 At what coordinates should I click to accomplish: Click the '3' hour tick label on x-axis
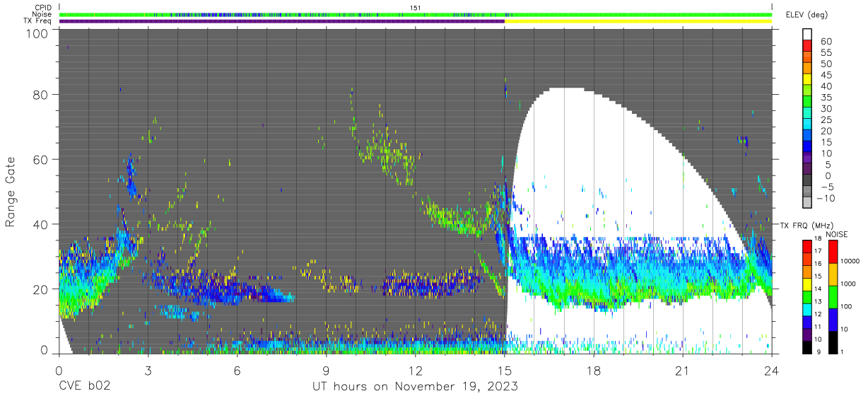pos(148,369)
